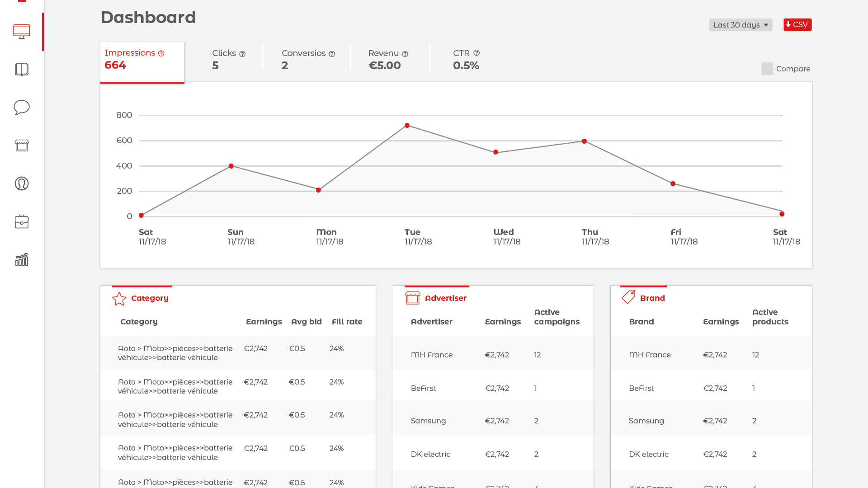Click Active products column header
Screen dimensions: 868x488
770,317
